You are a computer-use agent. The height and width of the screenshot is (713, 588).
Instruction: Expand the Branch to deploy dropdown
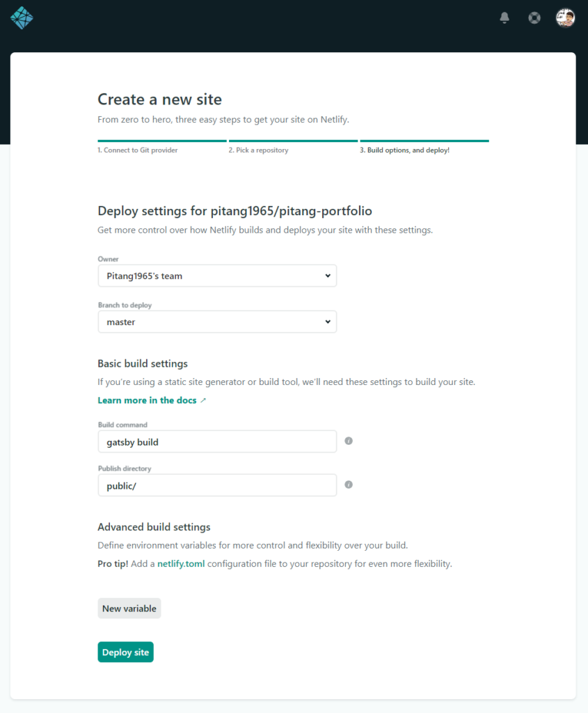point(217,322)
